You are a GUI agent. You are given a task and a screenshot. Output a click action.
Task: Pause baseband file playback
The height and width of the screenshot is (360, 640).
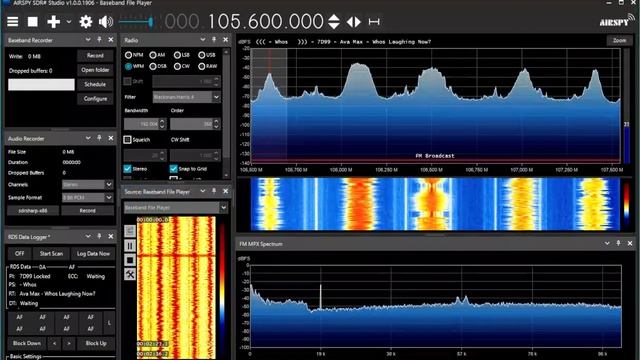[x=130, y=246]
